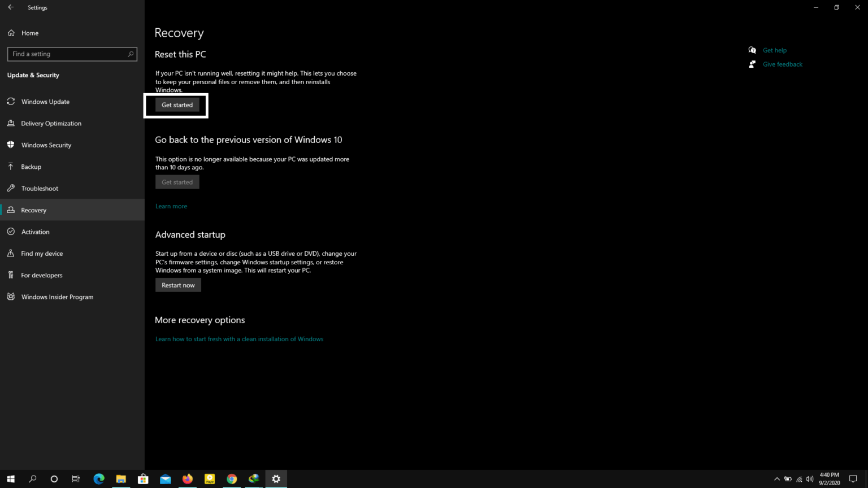Open Backup settings
Viewport: 868px width, 488px height.
[31, 167]
